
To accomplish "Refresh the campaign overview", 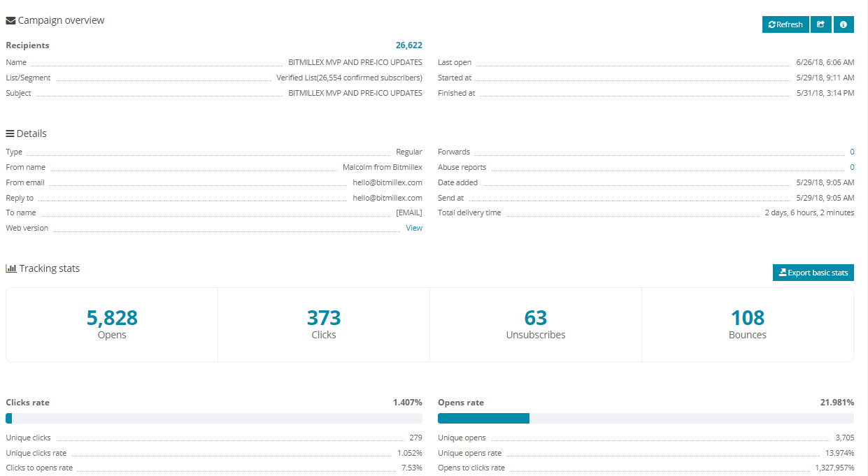I will pyautogui.click(x=785, y=24).
